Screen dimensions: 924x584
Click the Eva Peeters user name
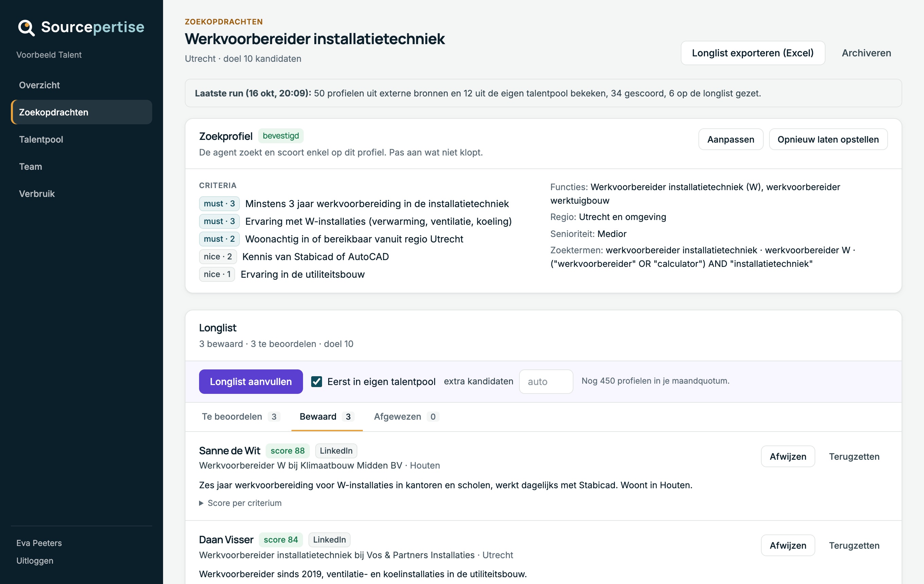tap(39, 543)
